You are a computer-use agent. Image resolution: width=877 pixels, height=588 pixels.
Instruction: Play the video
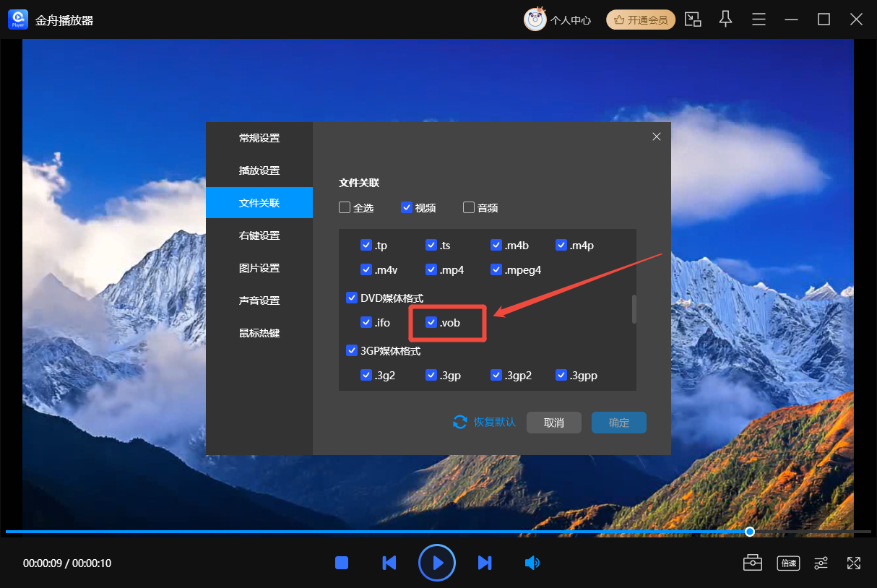tap(437, 563)
